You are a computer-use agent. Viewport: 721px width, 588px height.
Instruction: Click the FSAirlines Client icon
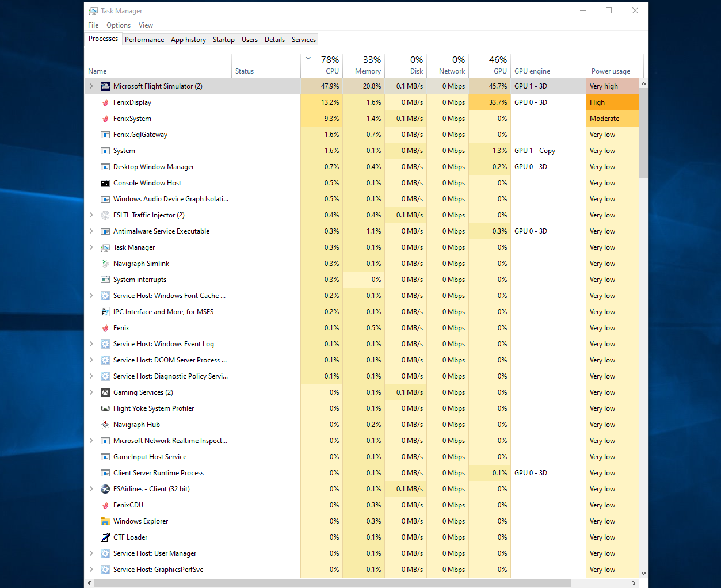click(x=105, y=489)
